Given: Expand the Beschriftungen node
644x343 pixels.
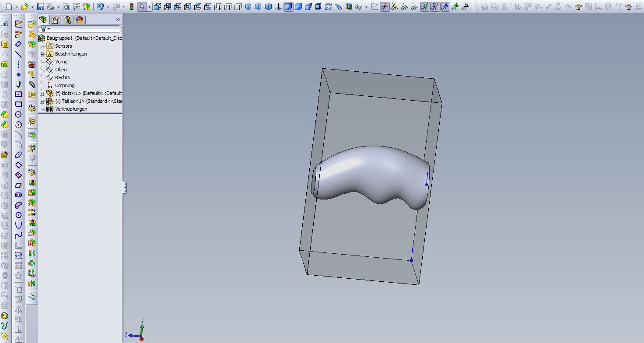Looking at the screenshot, I should point(42,54).
